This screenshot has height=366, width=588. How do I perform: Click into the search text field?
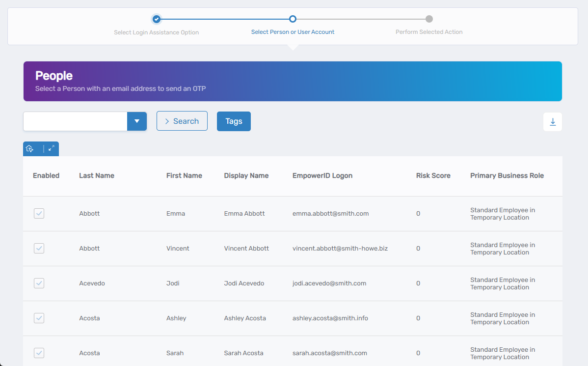[75, 121]
